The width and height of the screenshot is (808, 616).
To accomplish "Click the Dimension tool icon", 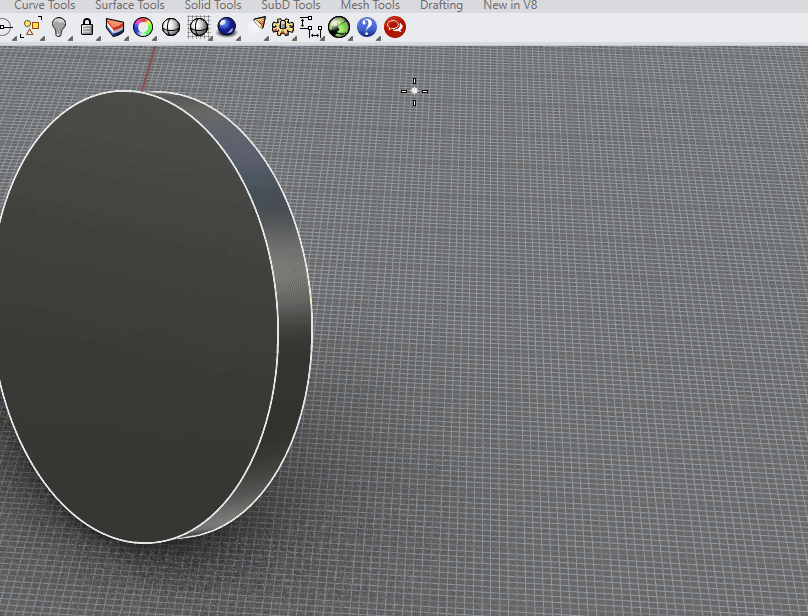I will 311,27.
